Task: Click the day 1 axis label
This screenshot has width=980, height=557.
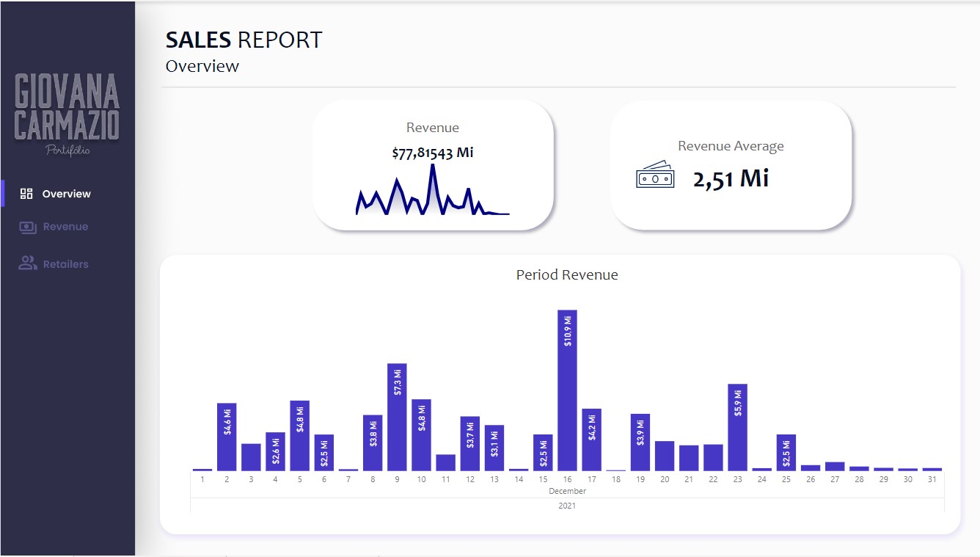Action: click(x=202, y=479)
